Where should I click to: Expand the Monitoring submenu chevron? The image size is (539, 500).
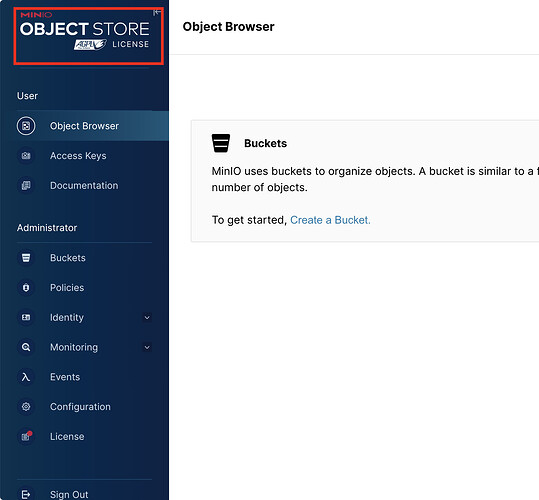pos(147,347)
